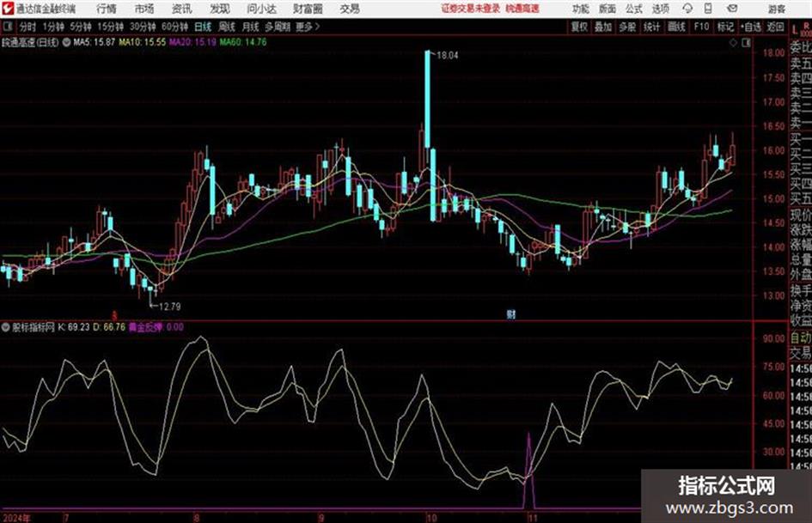Open the 市场 menu
Viewport: 812px width, 523px height.
pos(144,9)
